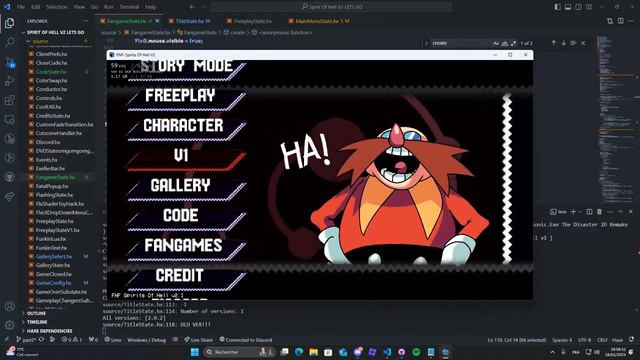Toggle primary side bar layout icon

[x=558, y=7]
